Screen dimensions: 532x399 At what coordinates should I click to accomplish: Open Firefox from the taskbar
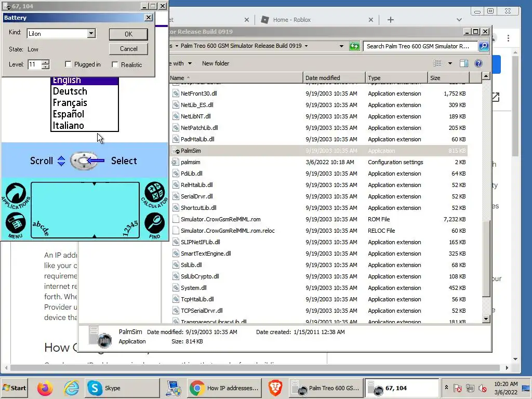tap(45, 388)
